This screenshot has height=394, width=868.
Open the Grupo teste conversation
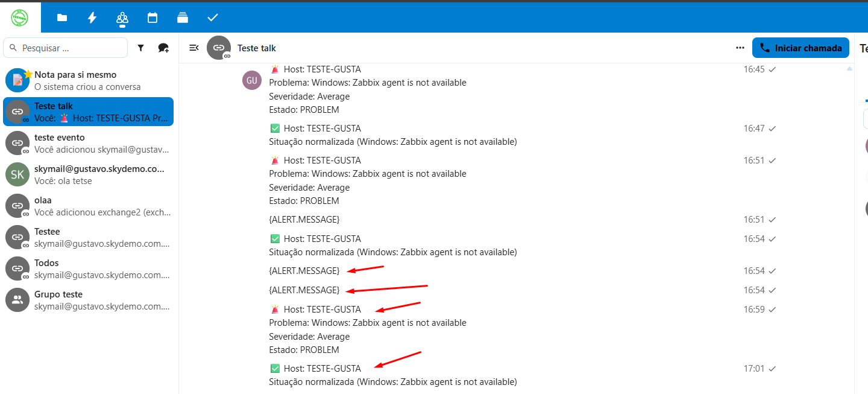point(89,300)
